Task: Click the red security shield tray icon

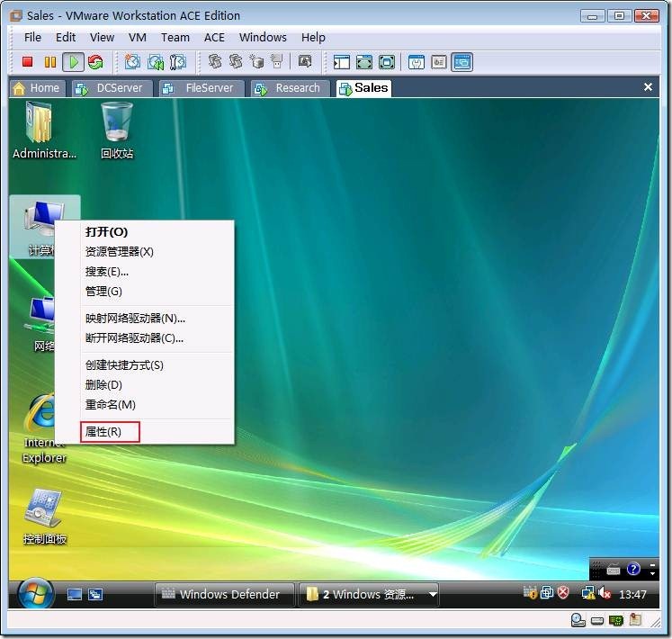Action: (563, 593)
